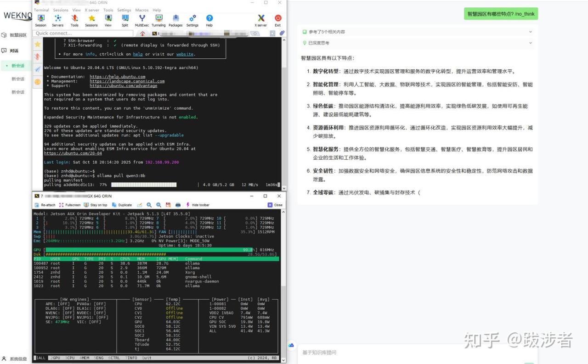The image size is (588, 364).
Task: Toggle Stay on top for the detached terminal
Action: (96, 205)
